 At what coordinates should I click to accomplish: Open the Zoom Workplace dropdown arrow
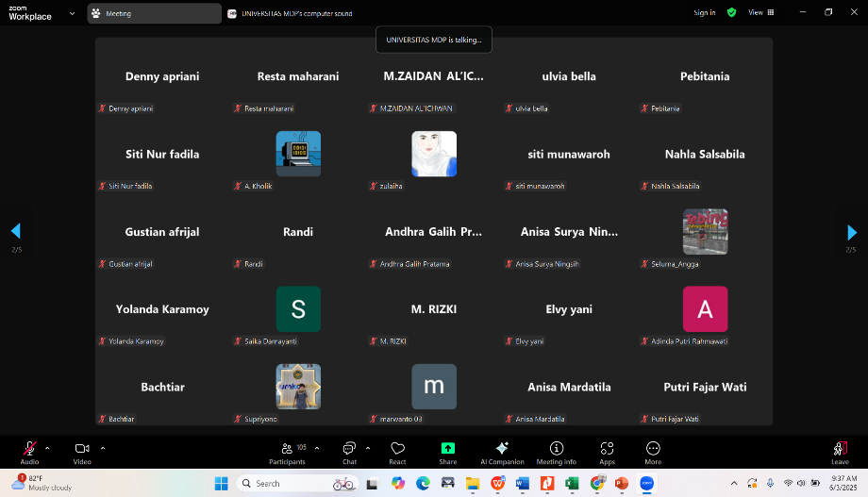(x=72, y=13)
